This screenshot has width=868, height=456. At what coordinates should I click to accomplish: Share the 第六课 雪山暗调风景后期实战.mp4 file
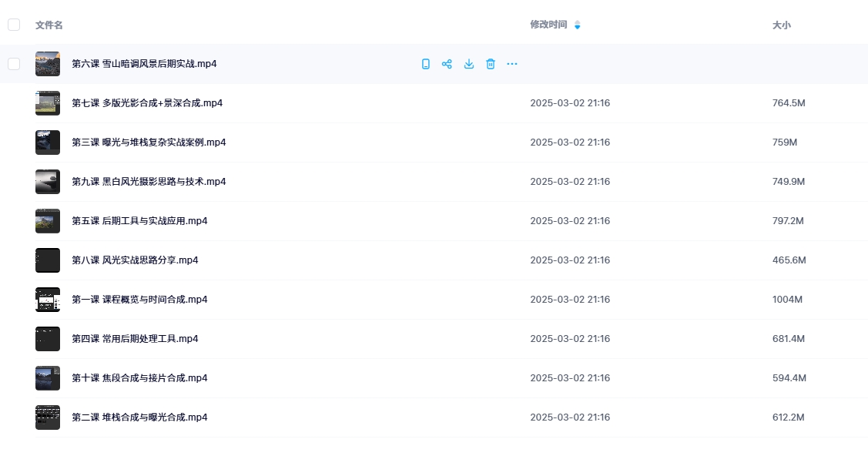[x=447, y=64]
